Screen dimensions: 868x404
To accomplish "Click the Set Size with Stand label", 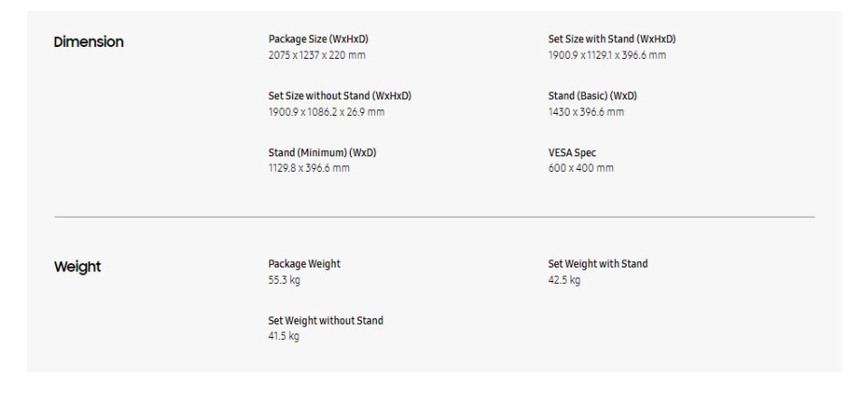I will (x=612, y=39).
